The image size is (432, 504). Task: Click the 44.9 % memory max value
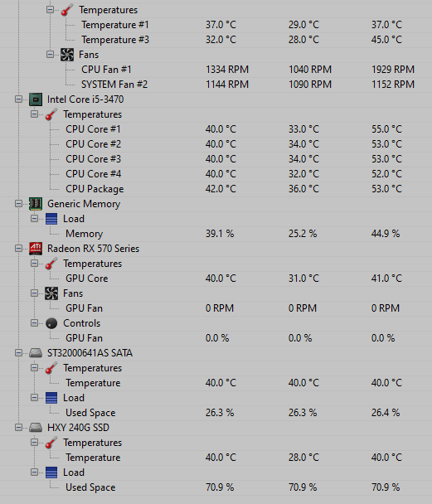coord(386,234)
